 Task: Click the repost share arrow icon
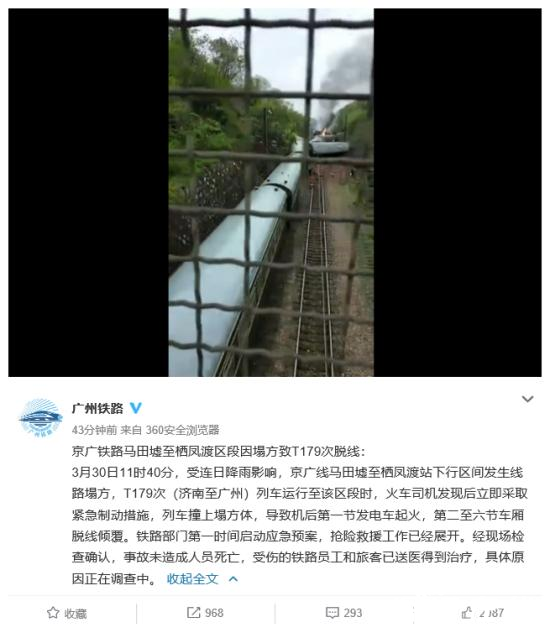(194, 612)
